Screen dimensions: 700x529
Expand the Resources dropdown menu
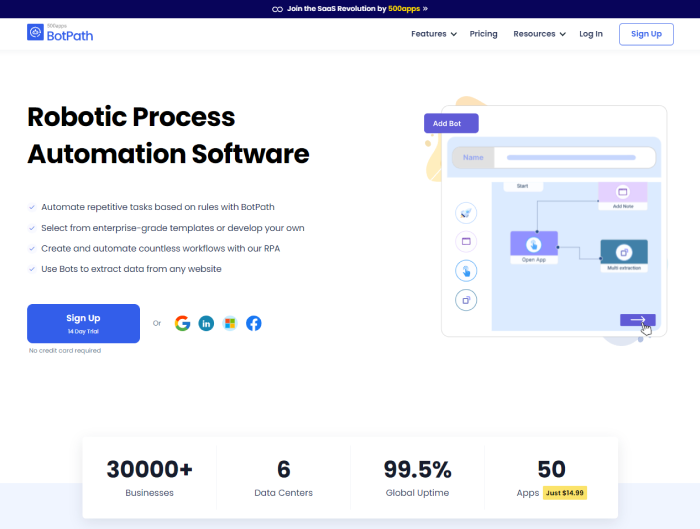539,34
